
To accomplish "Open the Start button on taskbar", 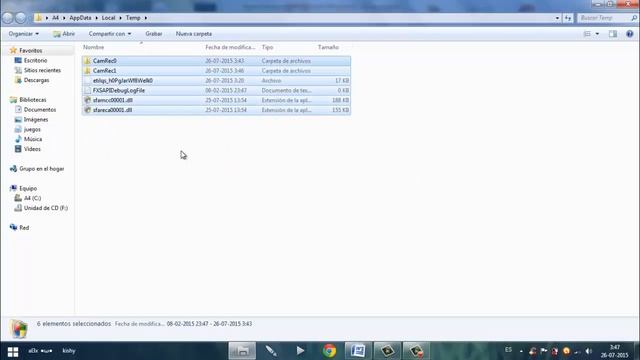I will (13, 351).
